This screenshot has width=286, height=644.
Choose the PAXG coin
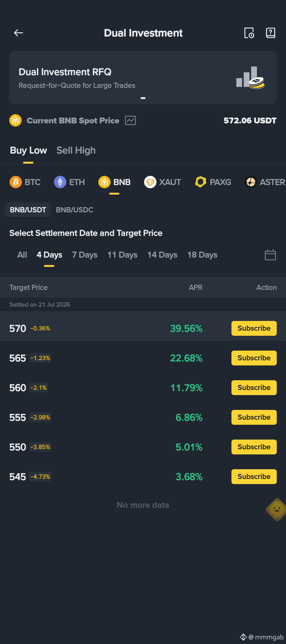pyautogui.click(x=213, y=182)
